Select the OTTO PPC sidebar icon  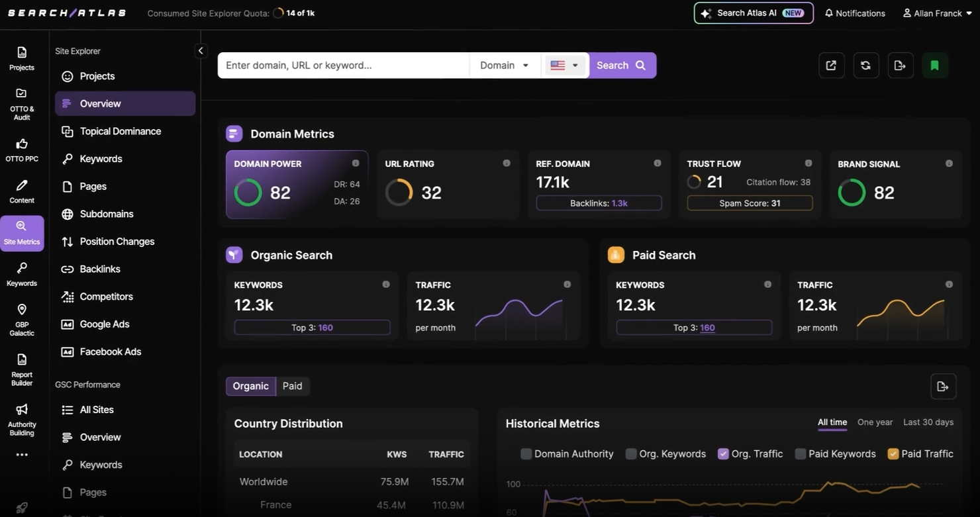coord(22,150)
